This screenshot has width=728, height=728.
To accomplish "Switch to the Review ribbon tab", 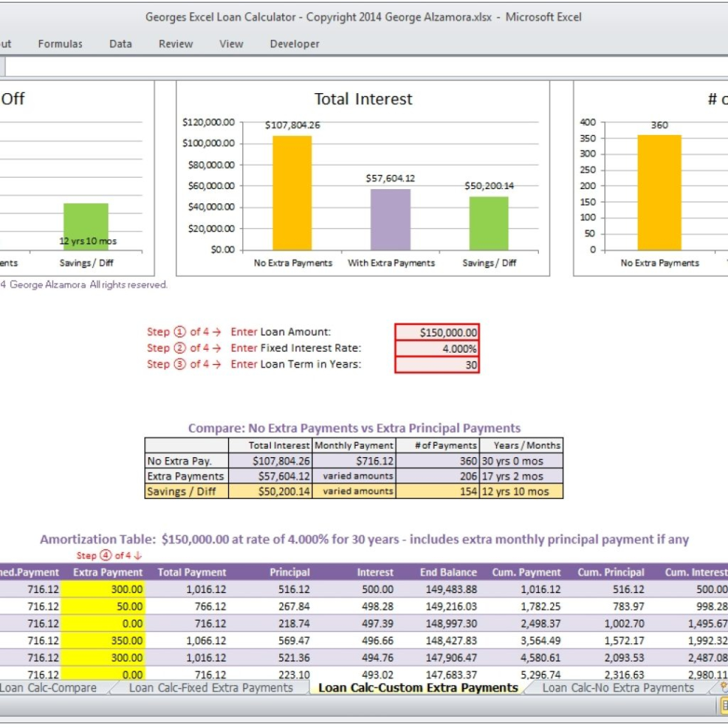I will pyautogui.click(x=176, y=44).
